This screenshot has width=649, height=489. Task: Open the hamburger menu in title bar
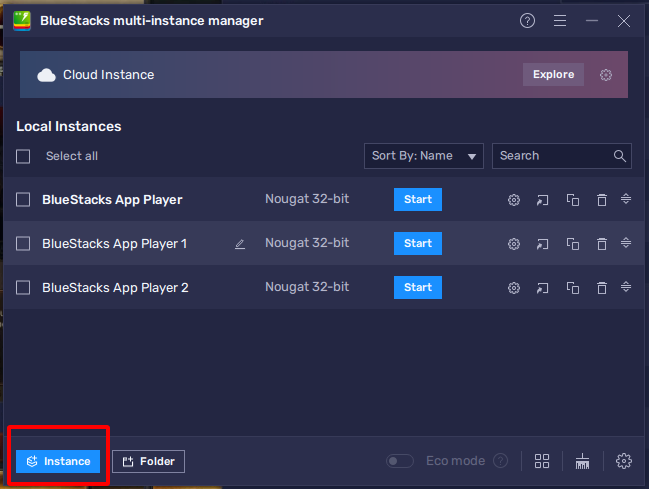[560, 21]
